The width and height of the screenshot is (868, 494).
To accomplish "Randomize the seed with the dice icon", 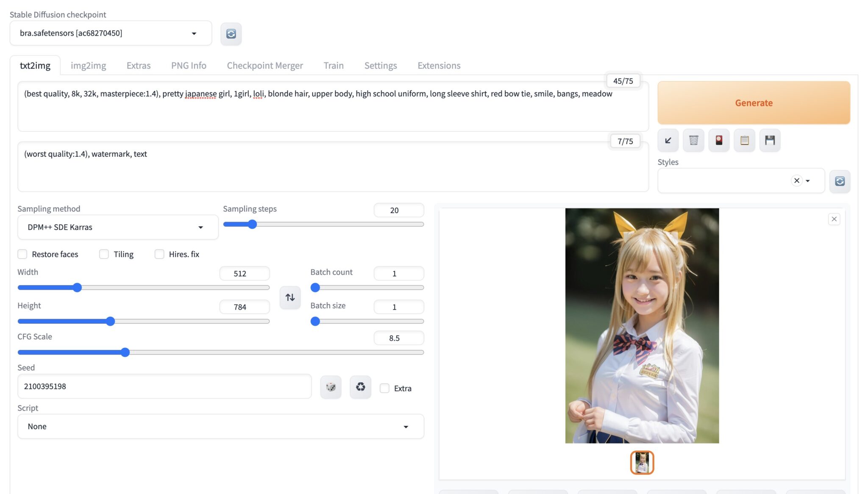I will [331, 387].
